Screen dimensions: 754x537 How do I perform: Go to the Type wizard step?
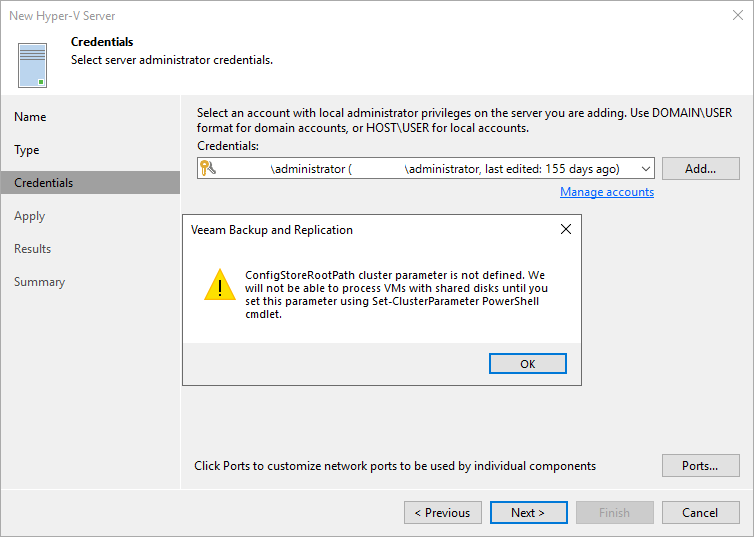[27, 150]
